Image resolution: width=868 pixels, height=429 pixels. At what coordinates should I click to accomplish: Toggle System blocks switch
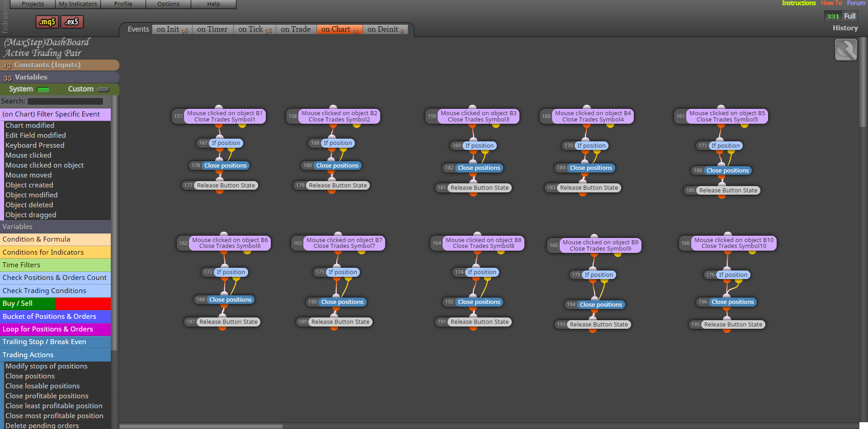click(x=43, y=89)
